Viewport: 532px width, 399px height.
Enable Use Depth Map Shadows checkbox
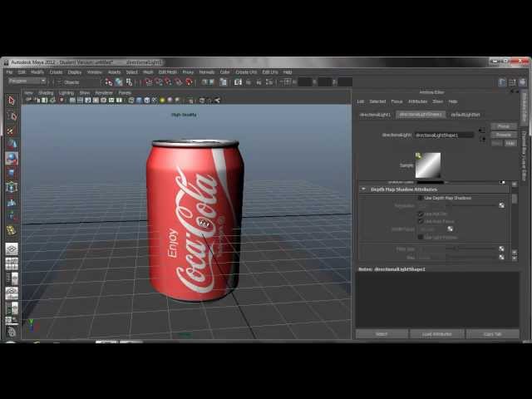pyautogui.click(x=421, y=198)
